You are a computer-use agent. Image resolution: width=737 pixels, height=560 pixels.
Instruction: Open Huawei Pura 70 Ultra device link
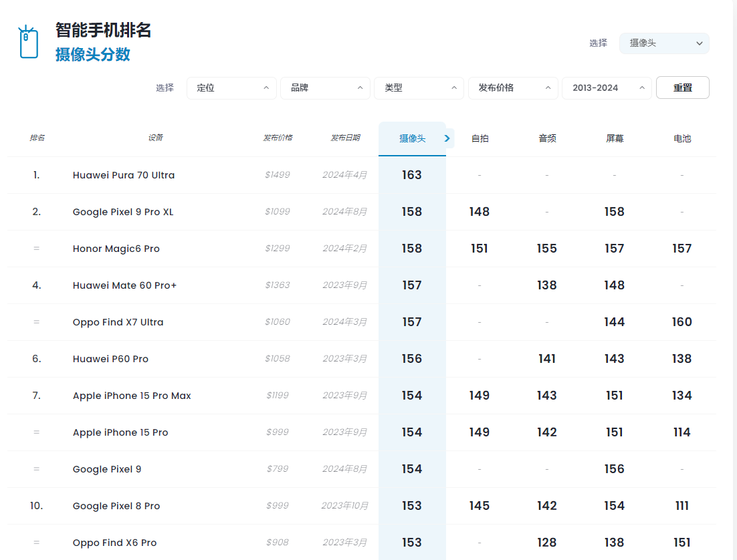pyautogui.click(x=124, y=176)
